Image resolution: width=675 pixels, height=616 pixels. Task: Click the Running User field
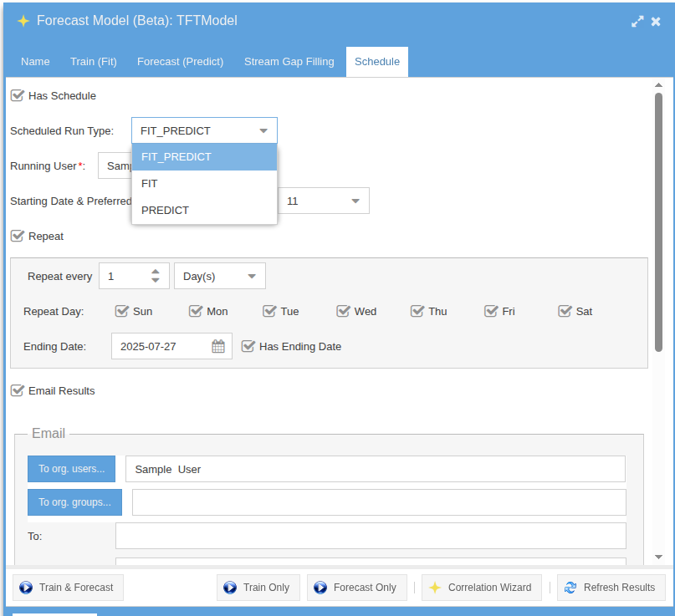coord(115,165)
